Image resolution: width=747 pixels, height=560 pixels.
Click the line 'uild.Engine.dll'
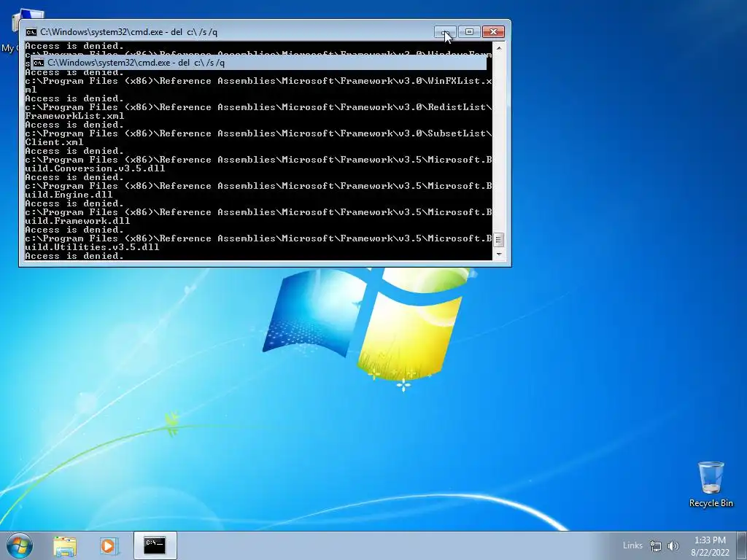point(69,195)
